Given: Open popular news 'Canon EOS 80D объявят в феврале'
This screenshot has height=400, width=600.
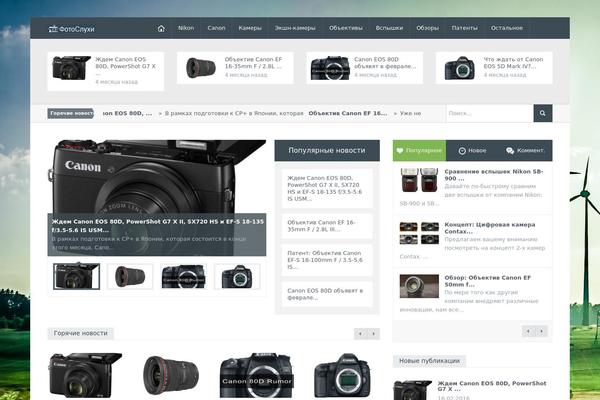Looking at the screenshot, I should [x=327, y=294].
